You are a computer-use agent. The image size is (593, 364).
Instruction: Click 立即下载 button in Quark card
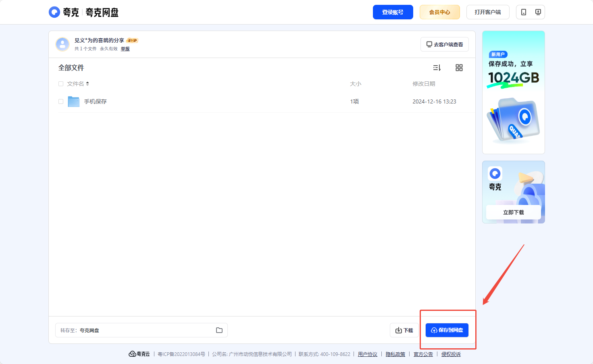point(514,212)
